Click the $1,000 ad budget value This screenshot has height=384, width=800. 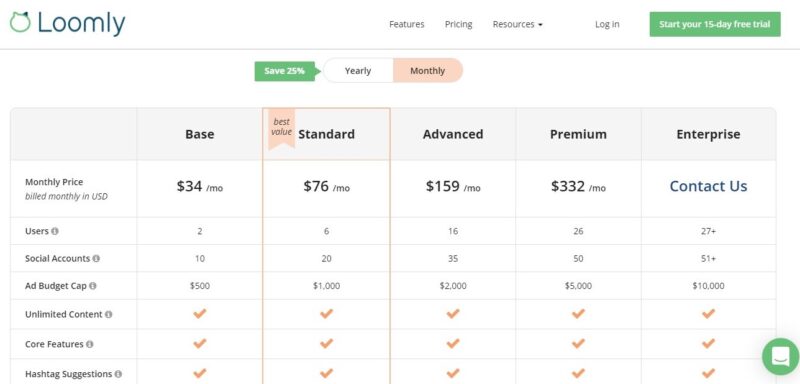point(327,286)
